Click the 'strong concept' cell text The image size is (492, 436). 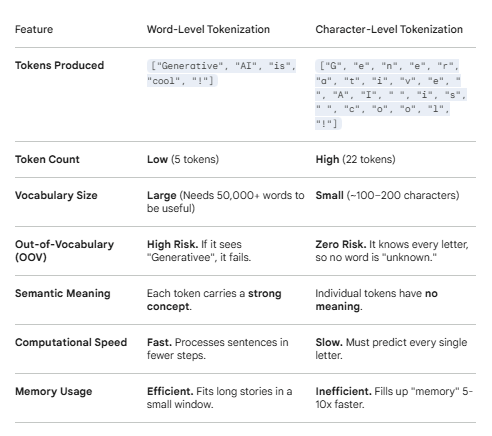point(214,300)
